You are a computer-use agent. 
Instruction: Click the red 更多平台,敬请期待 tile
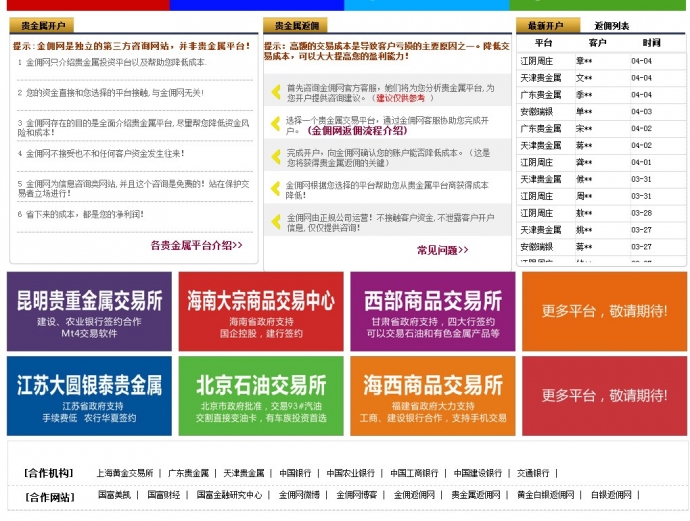point(604,396)
